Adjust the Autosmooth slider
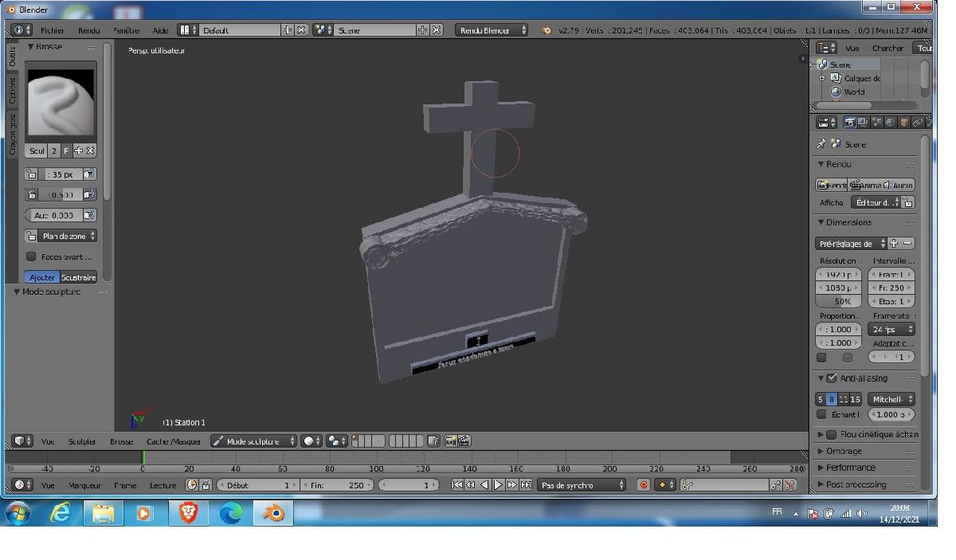 pos(54,215)
